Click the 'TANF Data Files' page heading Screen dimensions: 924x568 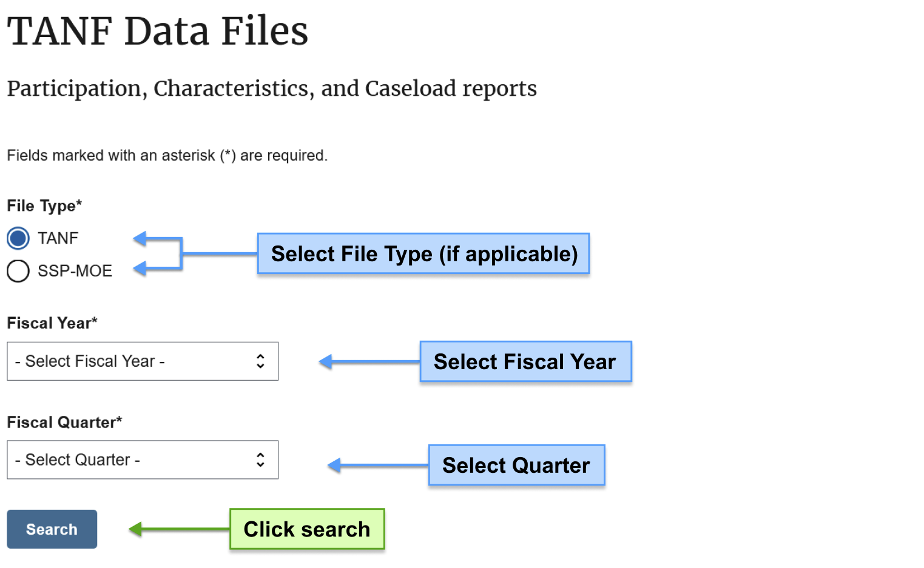click(158, 31)
